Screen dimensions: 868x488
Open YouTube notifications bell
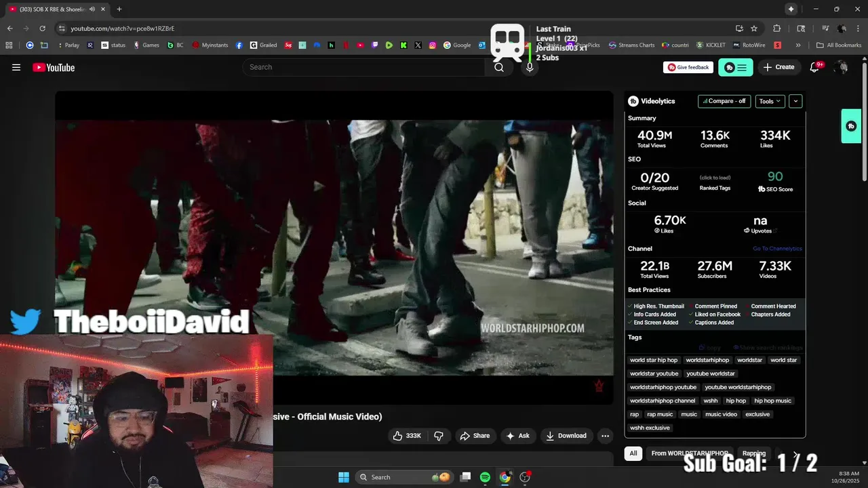point(815,67)
